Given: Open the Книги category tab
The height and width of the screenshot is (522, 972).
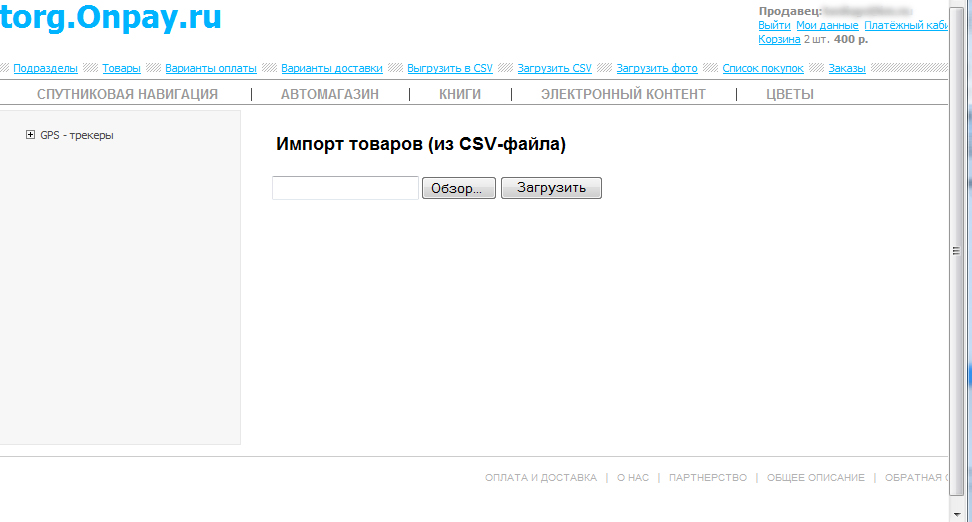Looking at the screenshot, I should [x=460, y=94].
